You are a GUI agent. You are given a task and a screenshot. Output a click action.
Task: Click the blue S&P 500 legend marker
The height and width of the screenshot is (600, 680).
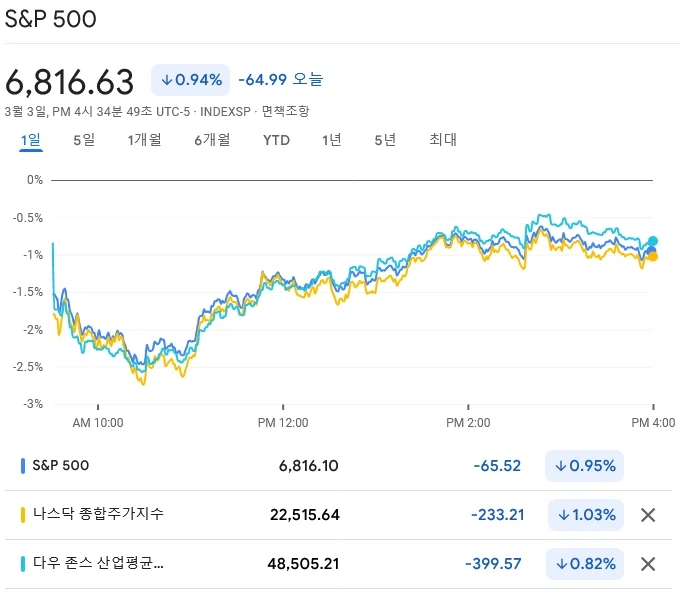coord(23,466)
